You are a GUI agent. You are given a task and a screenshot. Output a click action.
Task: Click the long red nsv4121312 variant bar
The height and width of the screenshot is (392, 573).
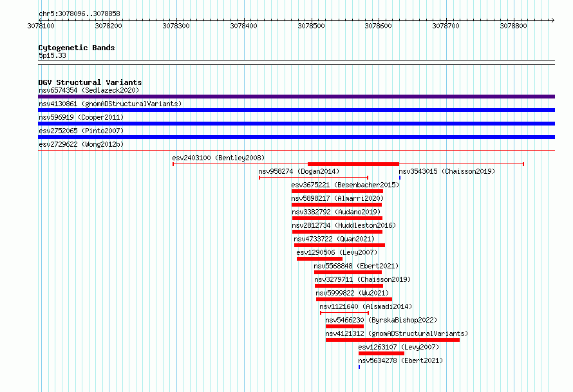point(393,340)
